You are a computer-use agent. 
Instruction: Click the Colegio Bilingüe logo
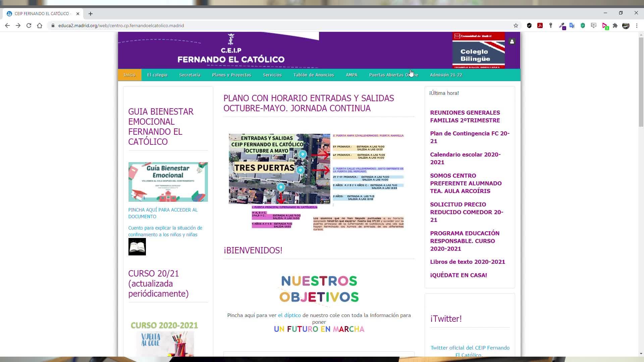pos(479,50)
